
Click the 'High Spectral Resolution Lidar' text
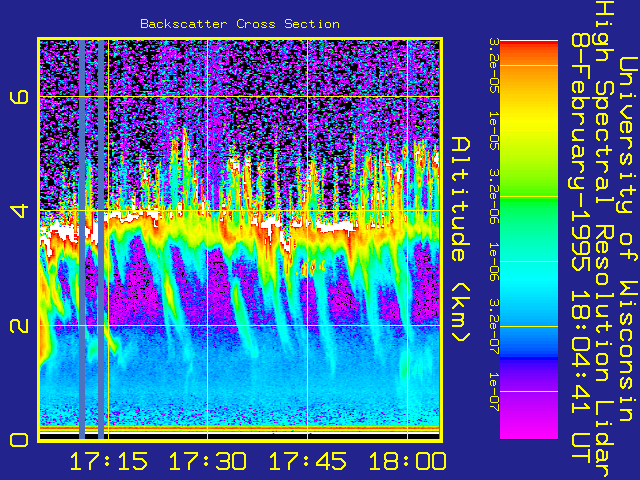(604, 240)
